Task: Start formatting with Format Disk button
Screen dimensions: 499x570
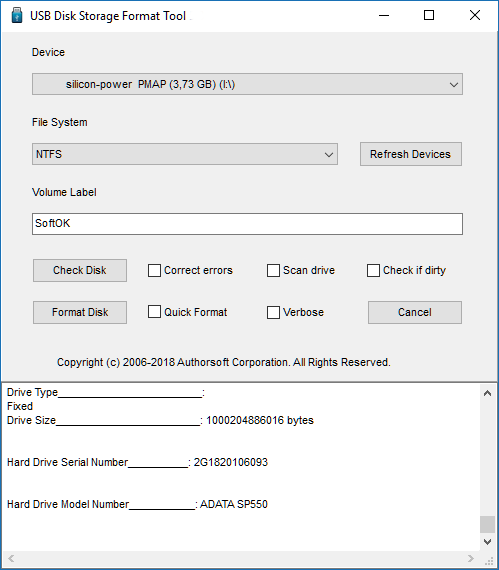Action: [x=80, y=312]
